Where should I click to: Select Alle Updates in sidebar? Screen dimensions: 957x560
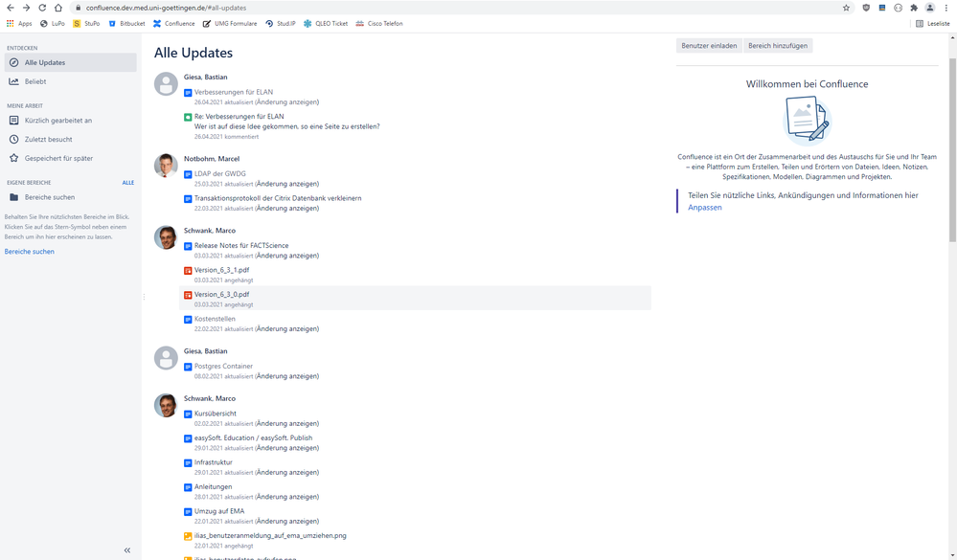pos(70,62)
